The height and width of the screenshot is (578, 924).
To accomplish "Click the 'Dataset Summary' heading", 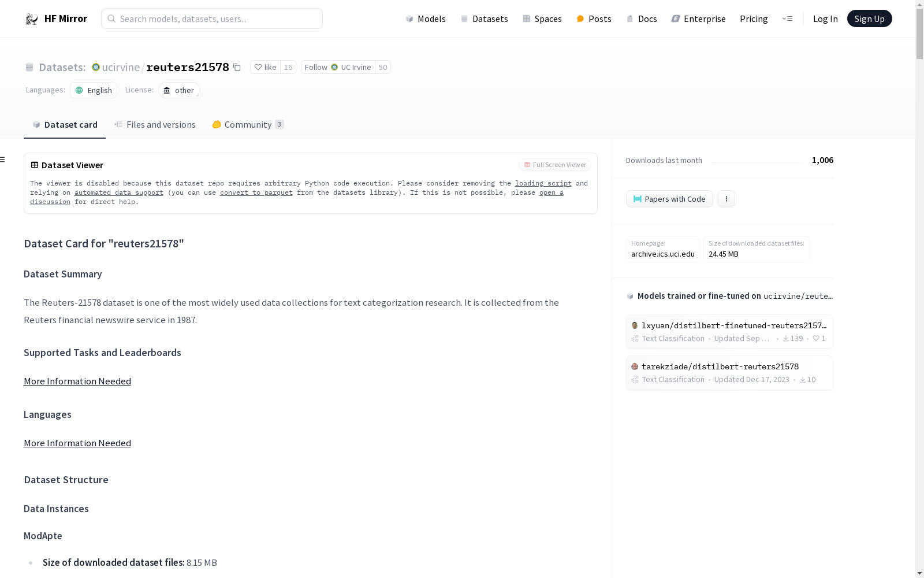I will pyautogui.click(x=63, y=274).
